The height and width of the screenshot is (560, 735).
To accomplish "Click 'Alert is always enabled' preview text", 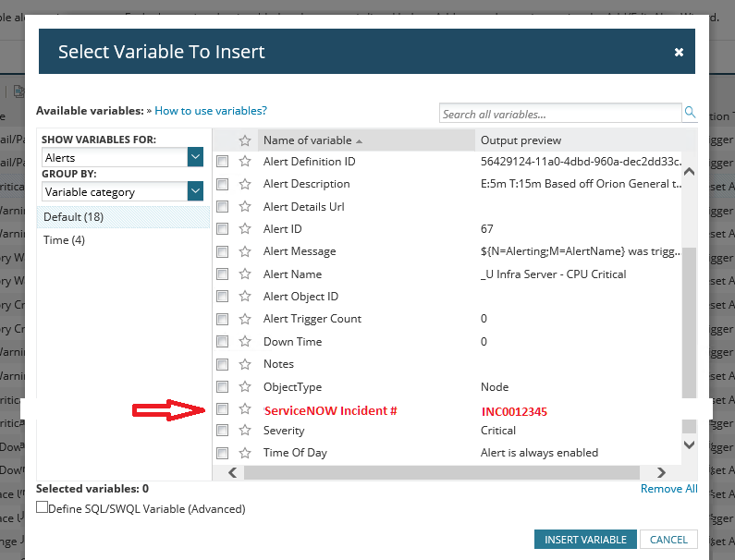I will tap(539, 453).
